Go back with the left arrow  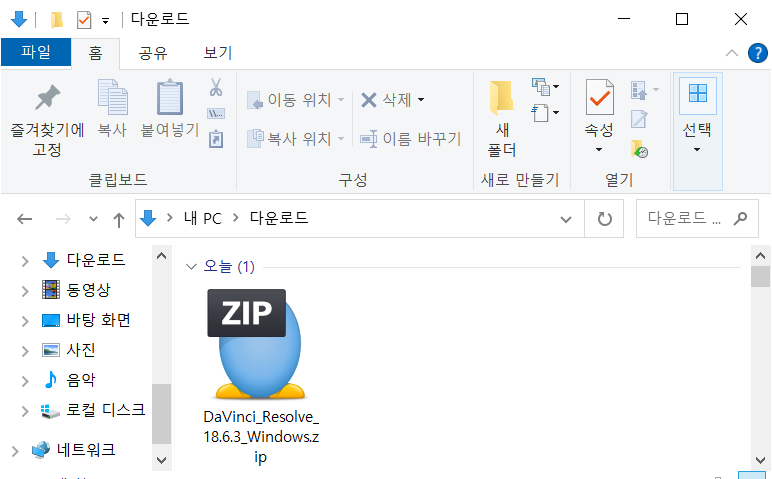tap(25, 219)
